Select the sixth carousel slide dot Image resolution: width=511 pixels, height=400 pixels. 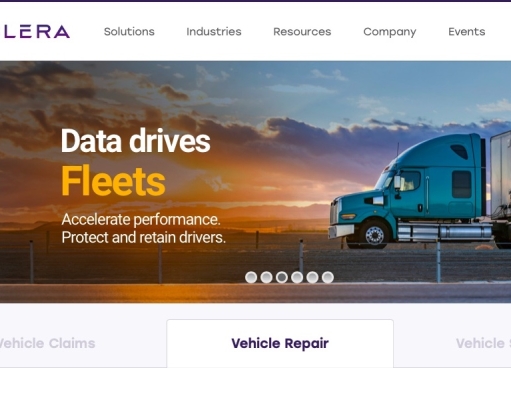point(328,277)
